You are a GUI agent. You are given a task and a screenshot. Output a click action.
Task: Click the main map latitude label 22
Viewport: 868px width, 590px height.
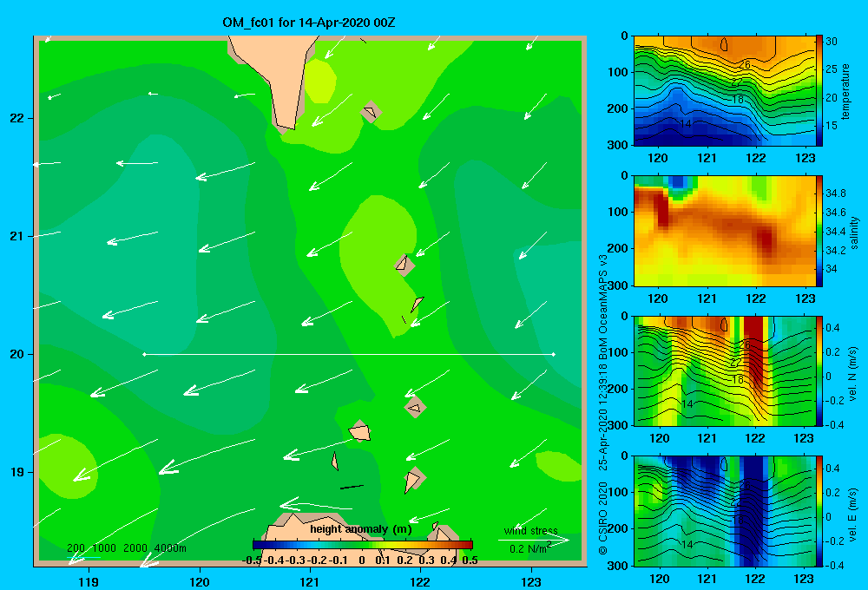pos(16,118)
